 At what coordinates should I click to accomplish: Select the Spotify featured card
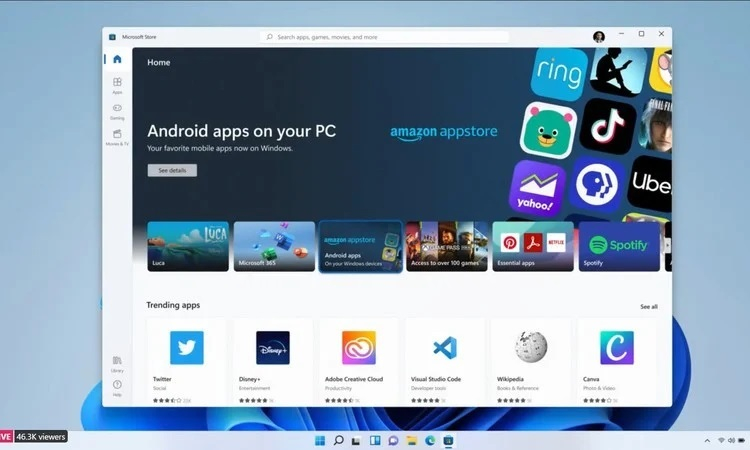(619, 247)
